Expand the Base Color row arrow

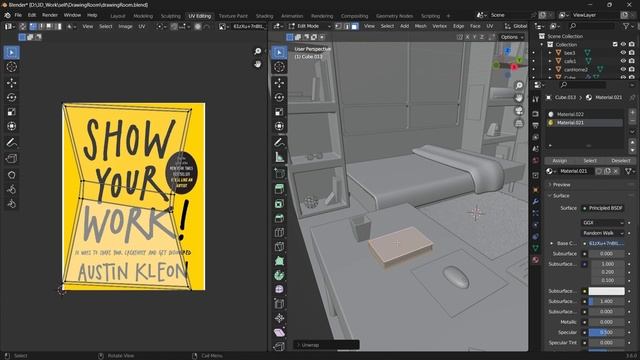point(551,243)
